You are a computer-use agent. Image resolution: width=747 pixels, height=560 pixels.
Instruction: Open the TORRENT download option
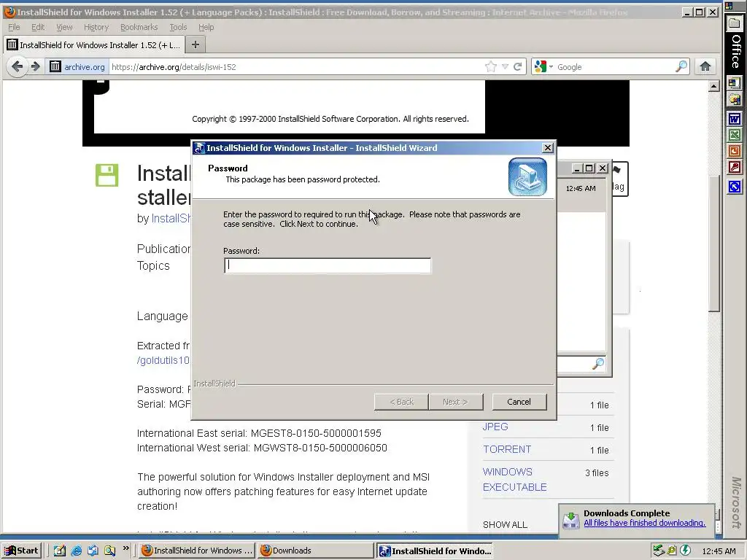[507, 449]
